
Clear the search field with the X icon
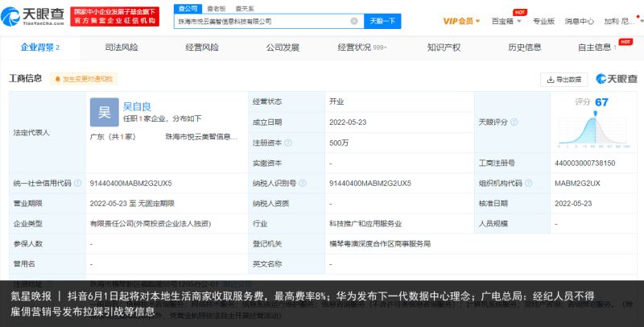354,21
